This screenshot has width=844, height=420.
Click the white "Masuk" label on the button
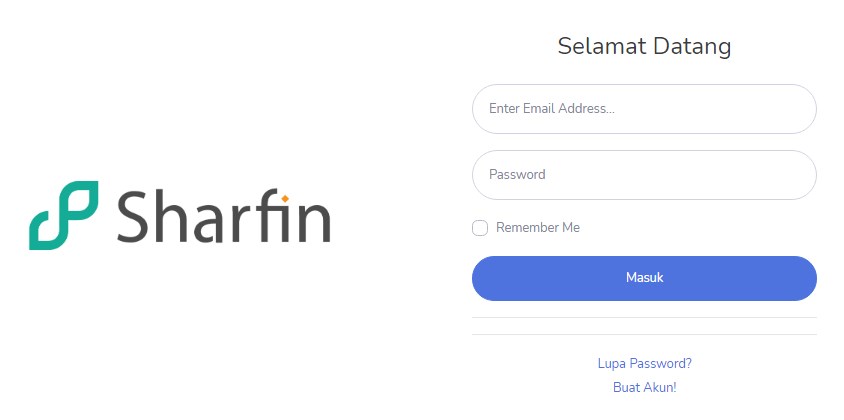click(644, 278)
